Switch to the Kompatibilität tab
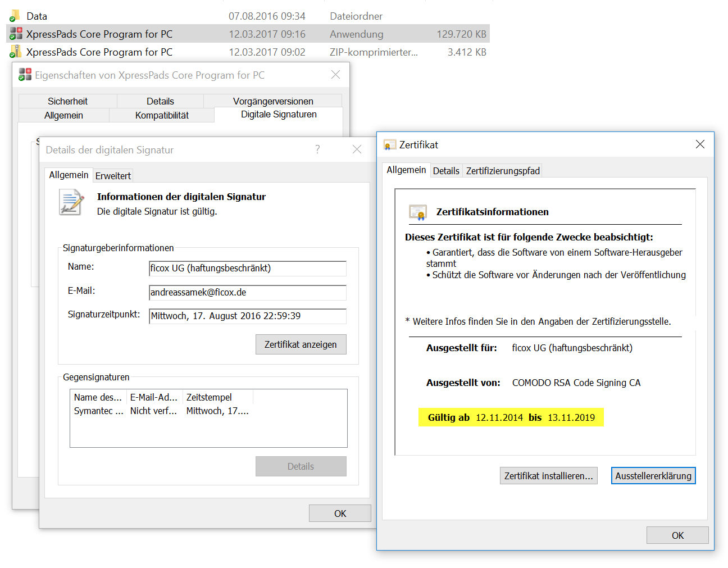This screenshot has height=568, width=728. click(x=162, y=115)
